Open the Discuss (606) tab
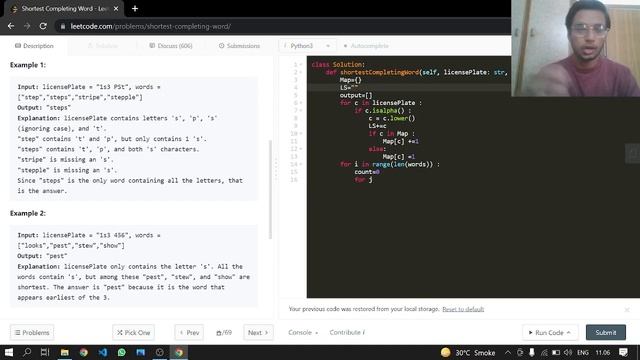The height and width of the screenshot is (360, 640). point(171,46)
